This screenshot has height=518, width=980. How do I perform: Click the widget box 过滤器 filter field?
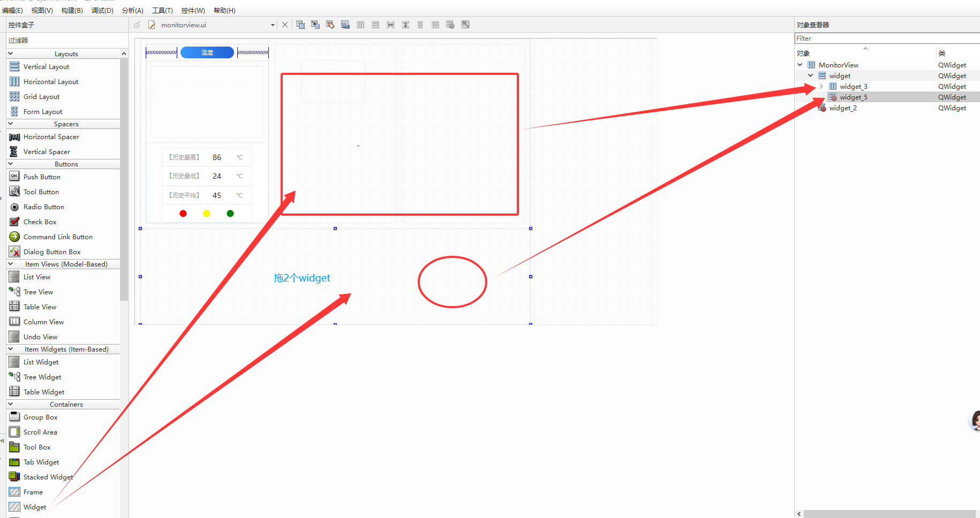click(67, 41)
